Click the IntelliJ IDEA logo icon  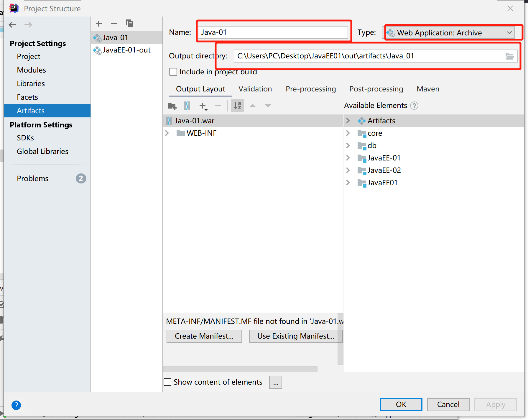14,8
